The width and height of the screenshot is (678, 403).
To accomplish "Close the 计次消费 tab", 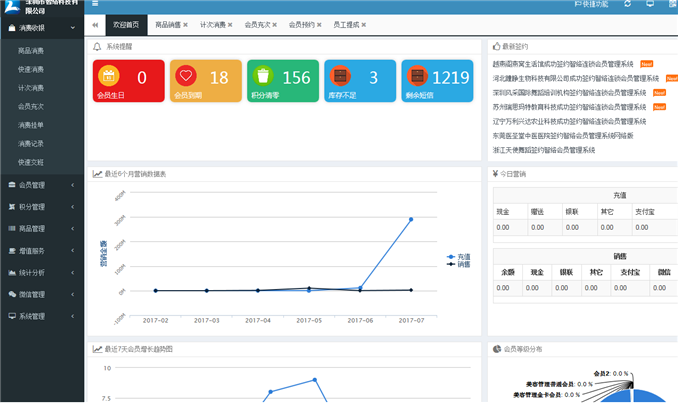I will pos(230,23).
